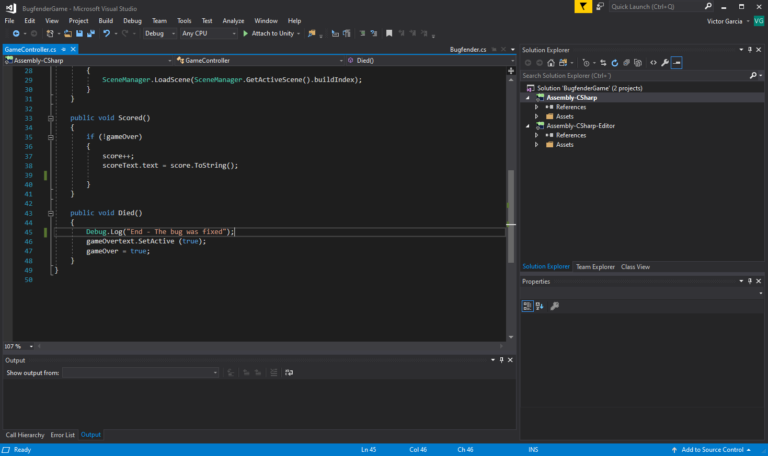Click the notifications flag icon

tap(583, 6)
